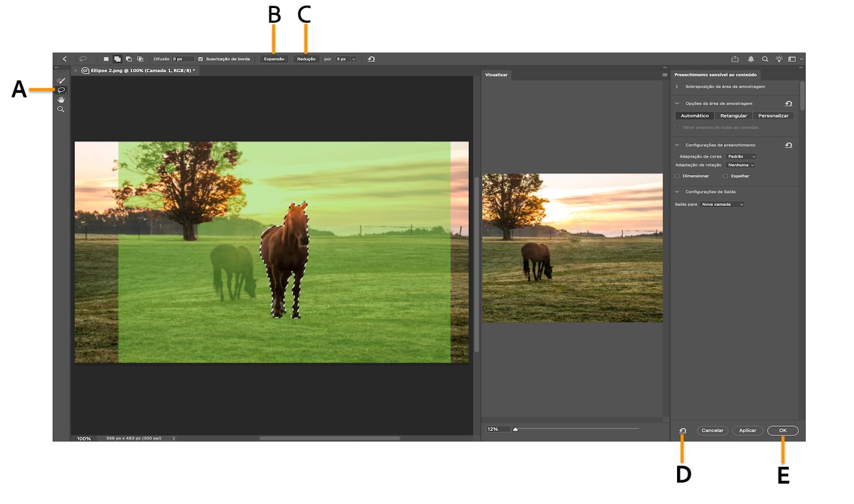
Task: Disable the Suavização de borda checkbox
Action: tap(201, 59)
